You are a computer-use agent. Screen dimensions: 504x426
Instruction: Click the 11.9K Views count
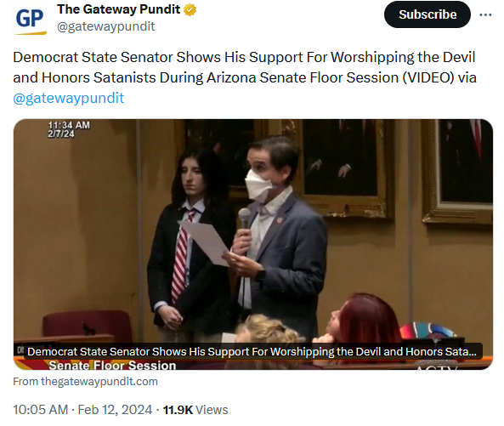point(195,410)
